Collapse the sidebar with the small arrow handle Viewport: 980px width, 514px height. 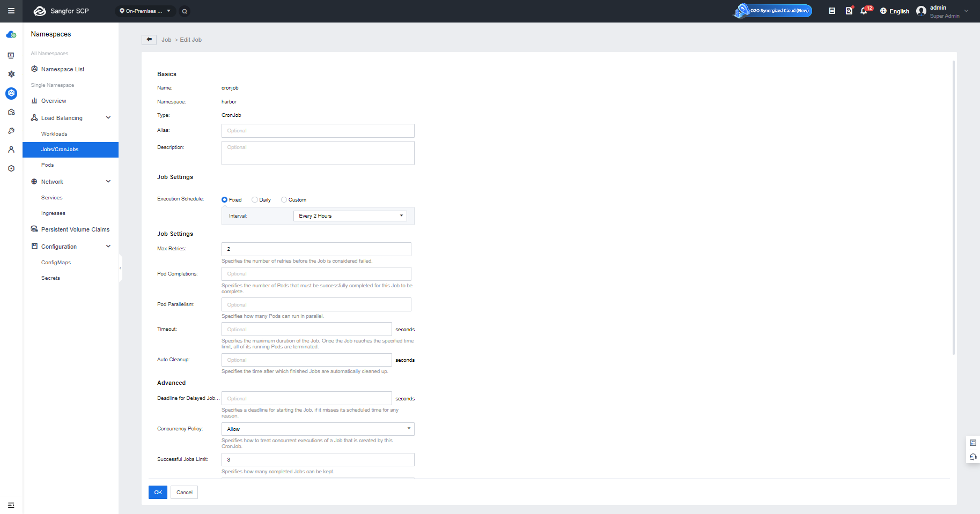121,268
